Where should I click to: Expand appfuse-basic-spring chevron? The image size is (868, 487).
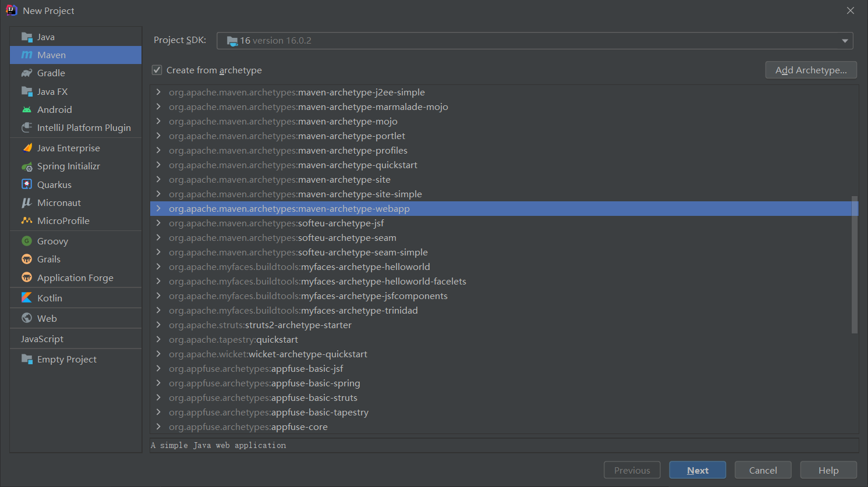pyautogui.click(x=158, y=383)
